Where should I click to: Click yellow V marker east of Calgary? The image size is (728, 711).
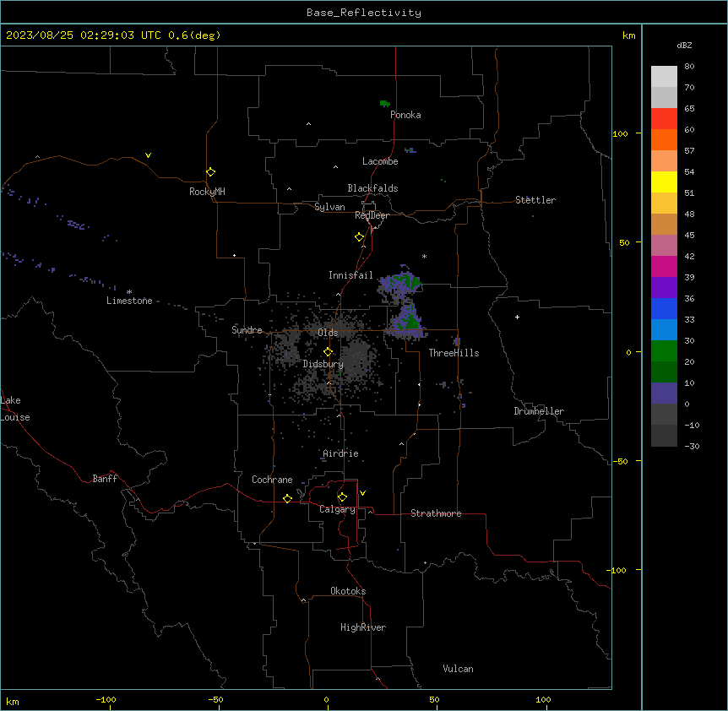click(x=362, y=493)
